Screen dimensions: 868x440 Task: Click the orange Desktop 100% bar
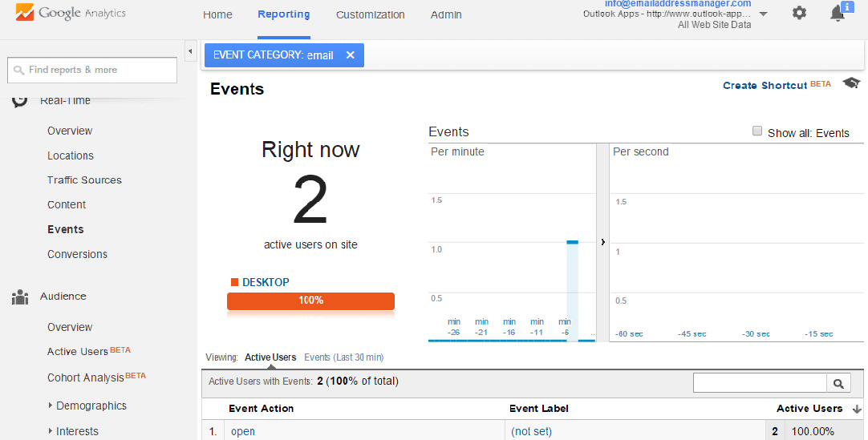point(310,301)
